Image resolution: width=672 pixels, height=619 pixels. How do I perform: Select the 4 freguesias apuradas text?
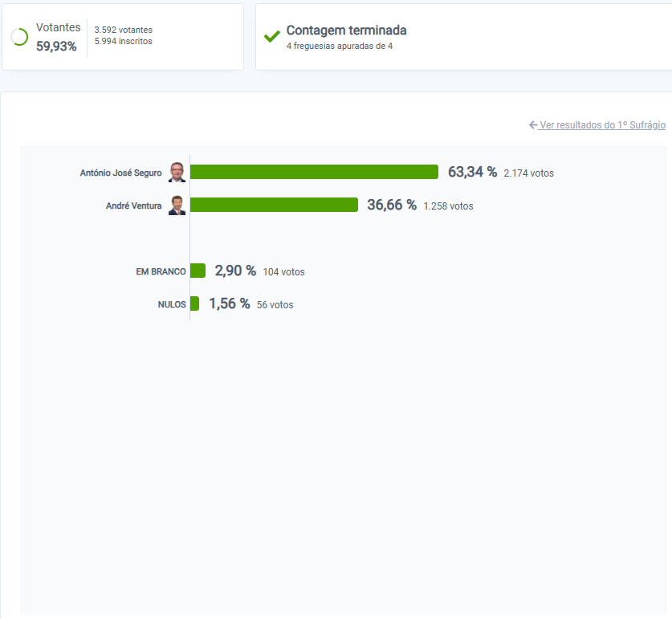[340, 46]
